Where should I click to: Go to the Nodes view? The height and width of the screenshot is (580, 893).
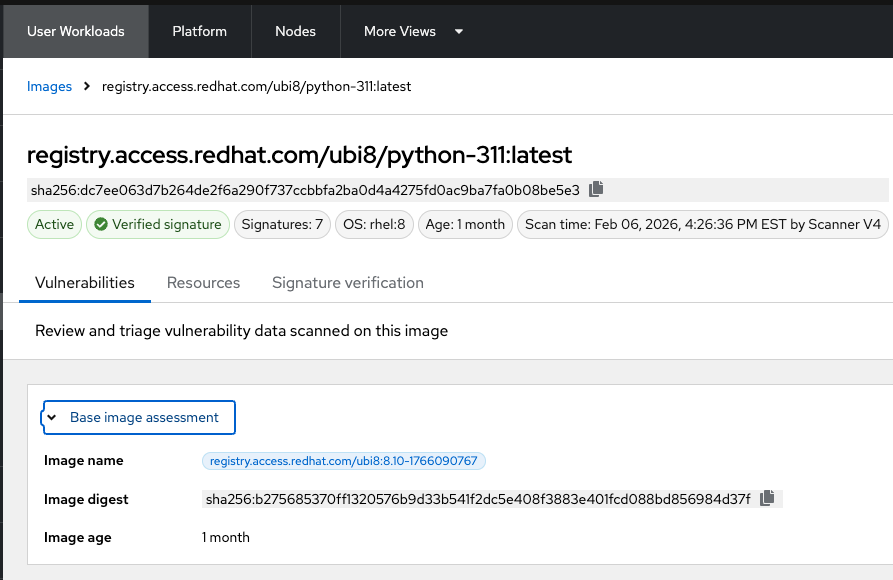click(296, 31)
